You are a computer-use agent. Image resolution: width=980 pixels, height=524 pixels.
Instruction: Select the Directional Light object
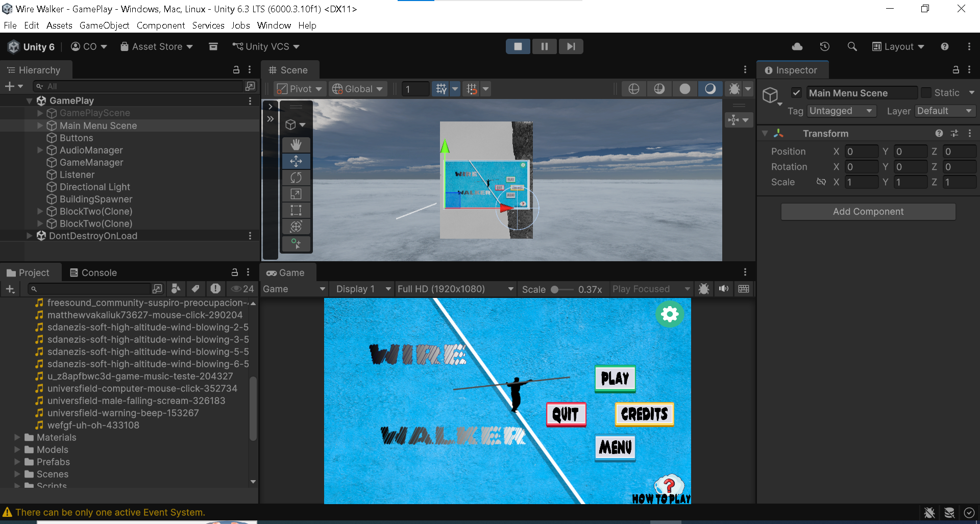[x=95, y=187]
